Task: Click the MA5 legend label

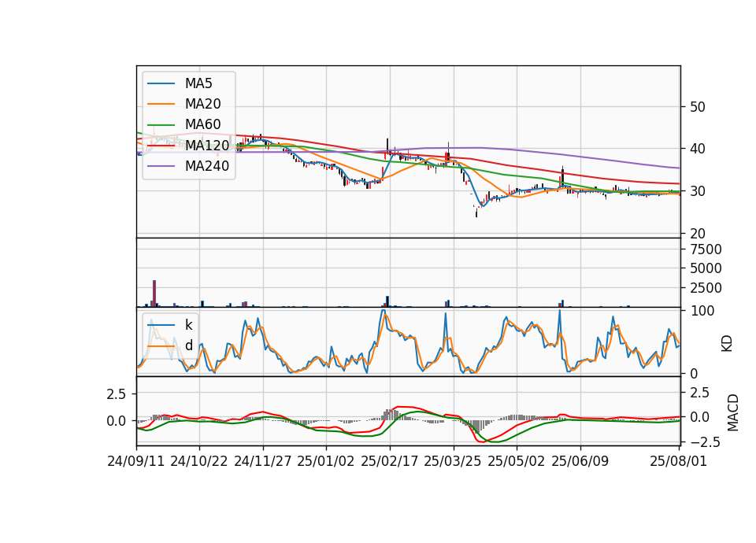Action: click(x=198, y=83)
